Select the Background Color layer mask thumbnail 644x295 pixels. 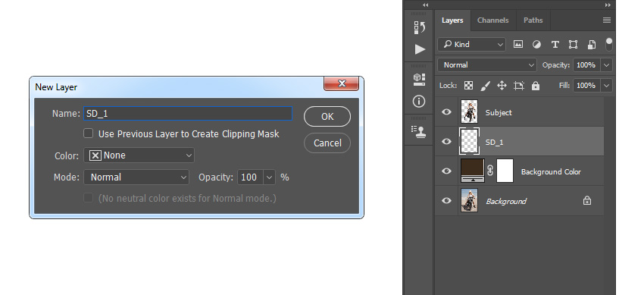click(x=505, y=171)
